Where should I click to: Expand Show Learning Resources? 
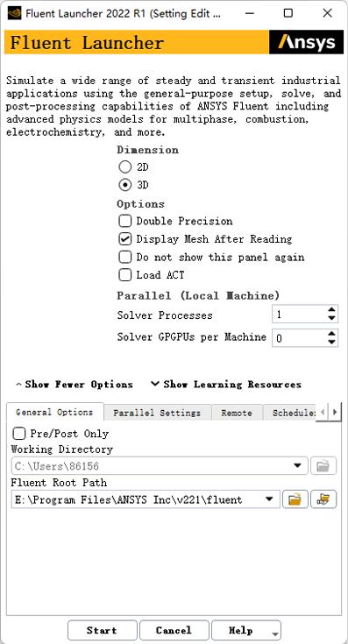(226, 385)
